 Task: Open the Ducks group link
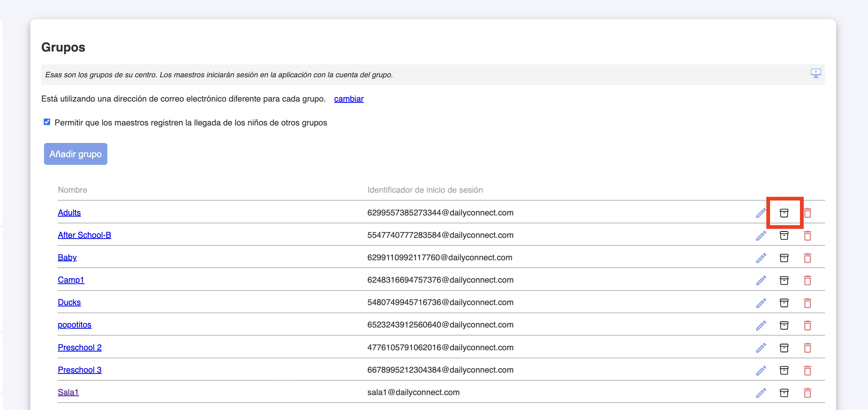click(x=69, y=302)
